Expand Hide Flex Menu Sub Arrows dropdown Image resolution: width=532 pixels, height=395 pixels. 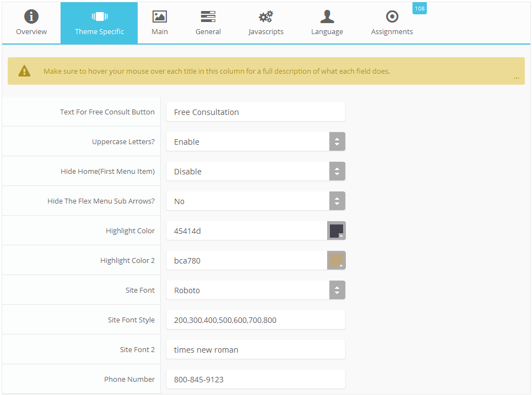coord(337,201)
